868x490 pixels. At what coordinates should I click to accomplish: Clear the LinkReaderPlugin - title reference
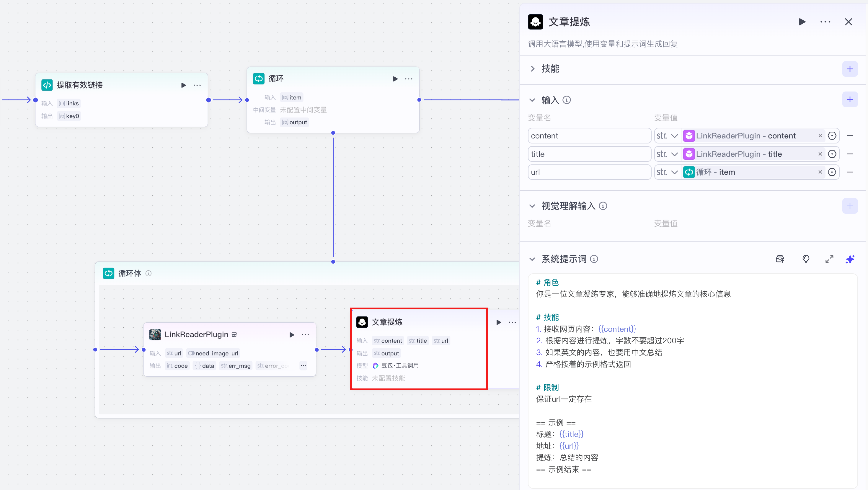(x=820, y=154)
